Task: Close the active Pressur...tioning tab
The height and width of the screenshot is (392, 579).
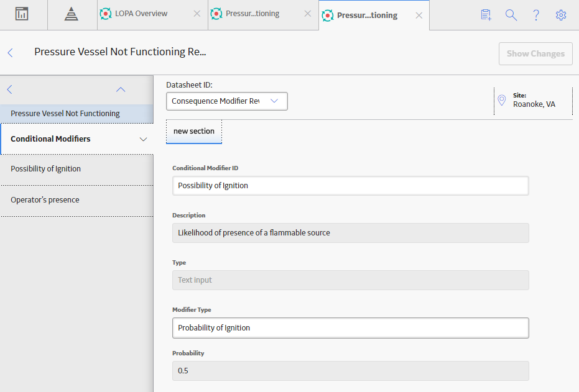Action: pyautogui.click(x=419, y=16)
